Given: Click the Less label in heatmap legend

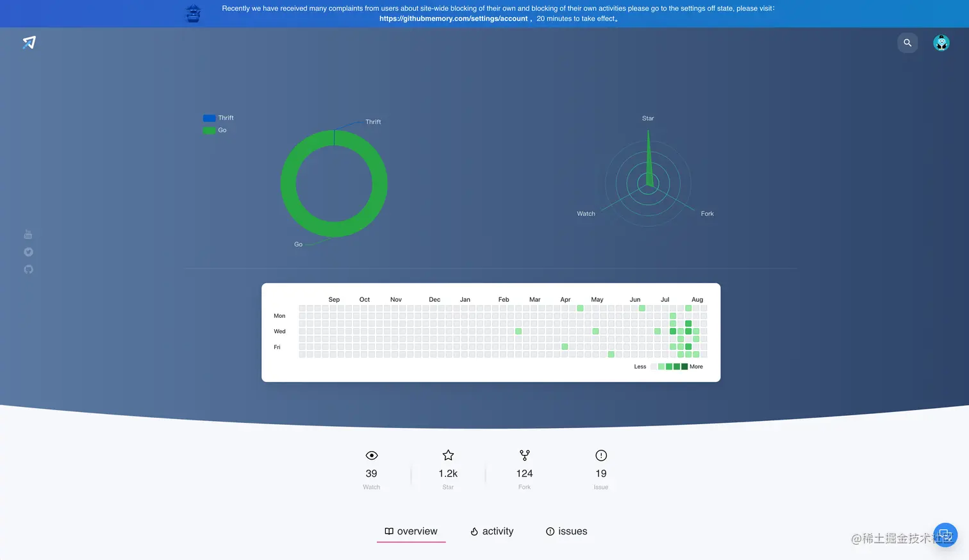Looking at the screenshot, I should (x=640, y=366).
